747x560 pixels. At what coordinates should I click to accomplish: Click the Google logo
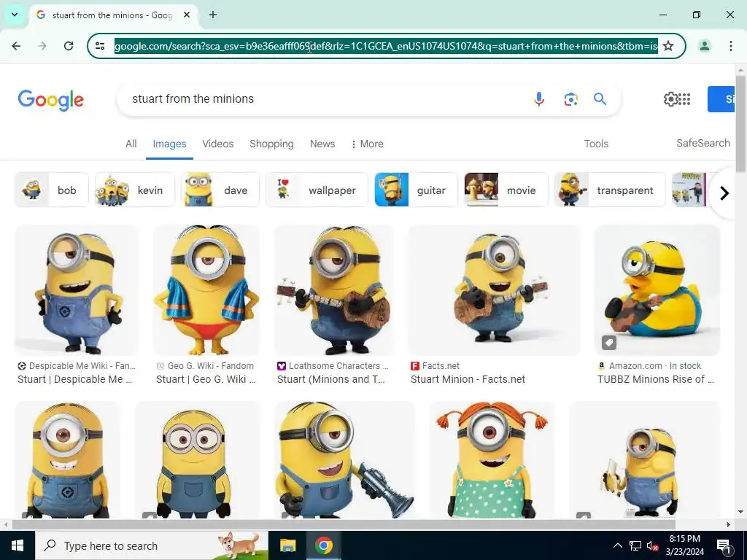[51, 100]
